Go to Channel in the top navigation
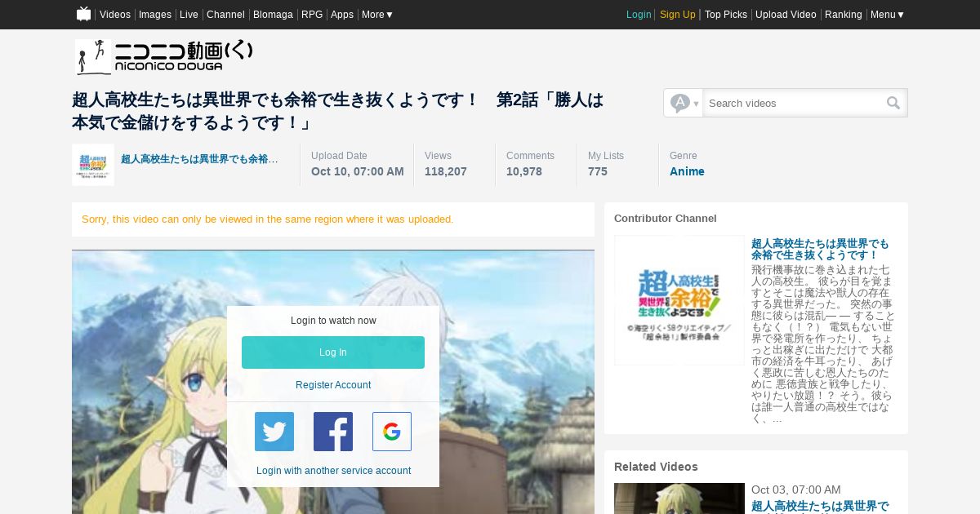This screenshot has width=980, height=514. (x=225, y=15)
